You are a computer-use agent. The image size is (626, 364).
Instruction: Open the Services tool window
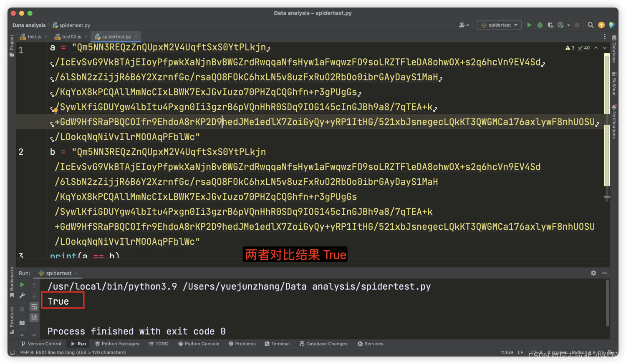tap(370, 344)
